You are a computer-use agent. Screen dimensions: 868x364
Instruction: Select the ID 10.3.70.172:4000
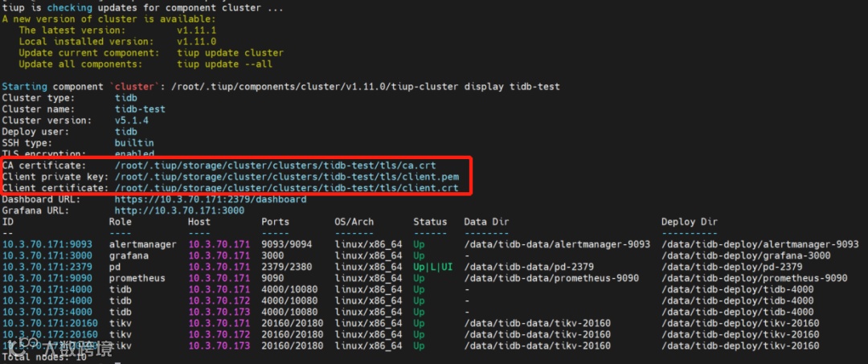(47, 301)
